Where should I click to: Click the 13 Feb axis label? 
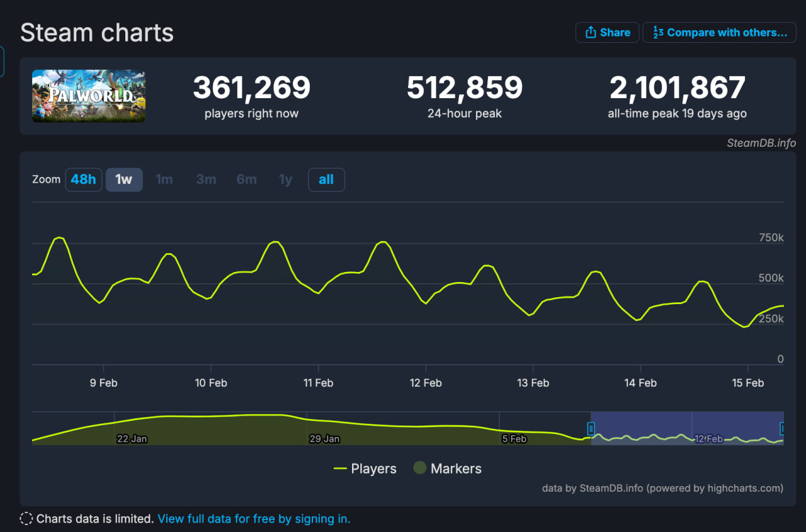coord(533,383)
